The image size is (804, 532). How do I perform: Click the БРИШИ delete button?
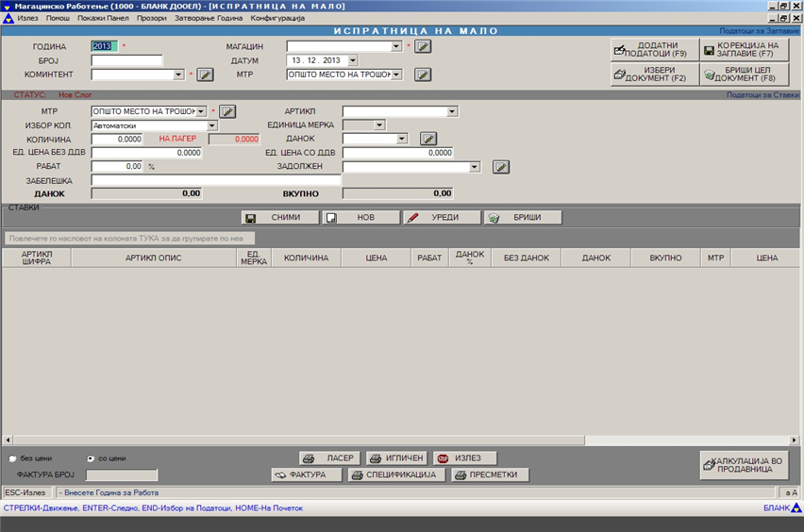pyautogui.click(x=524, y=217)
